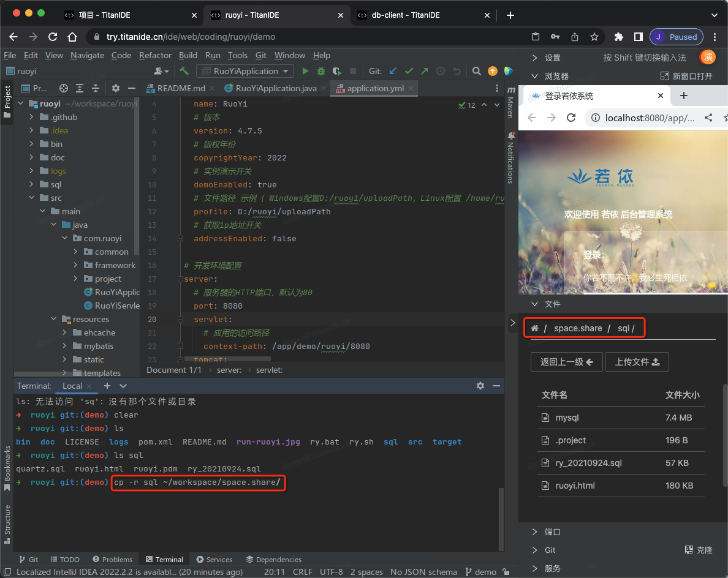Click the localhost:8080 address field
Viewport: 728px width, 578px height.
point(648,118)
